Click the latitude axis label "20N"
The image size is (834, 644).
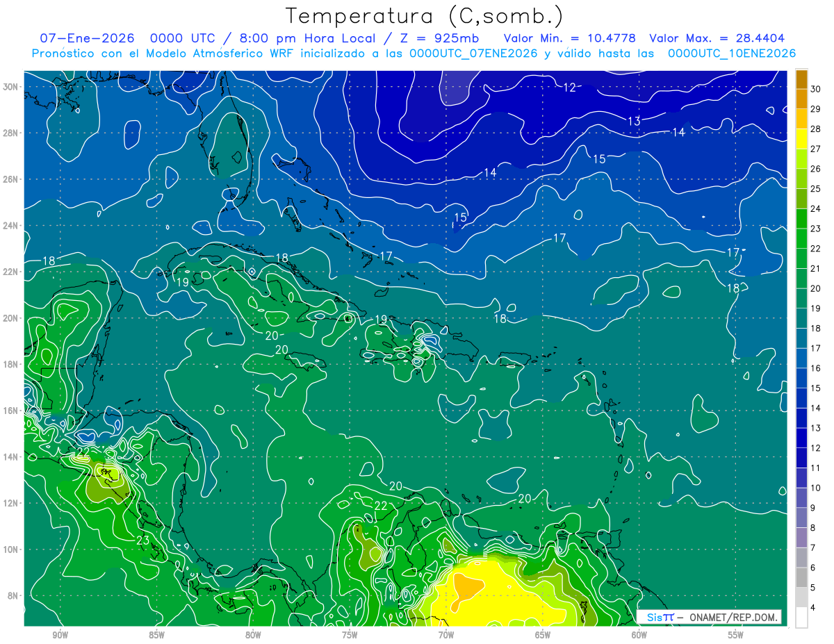point(10,318)
